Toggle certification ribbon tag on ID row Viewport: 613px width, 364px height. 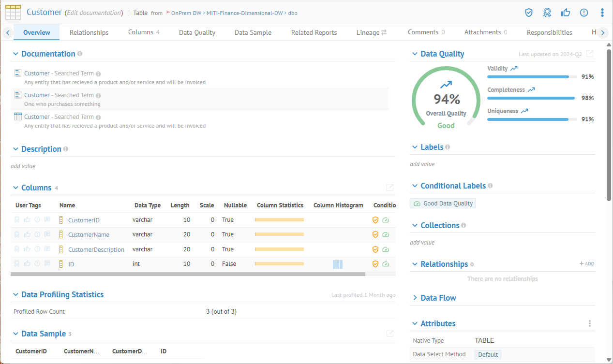click(17, 264)
